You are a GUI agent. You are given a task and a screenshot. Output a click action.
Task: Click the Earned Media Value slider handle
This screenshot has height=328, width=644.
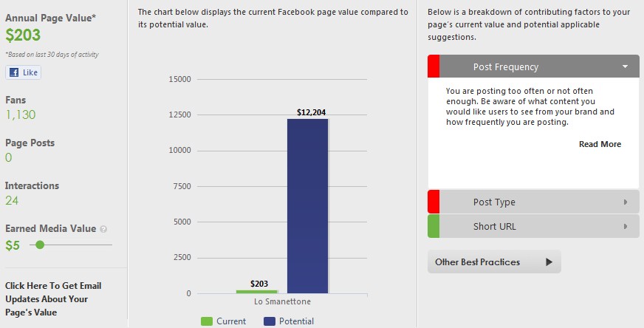coord(40,245)
